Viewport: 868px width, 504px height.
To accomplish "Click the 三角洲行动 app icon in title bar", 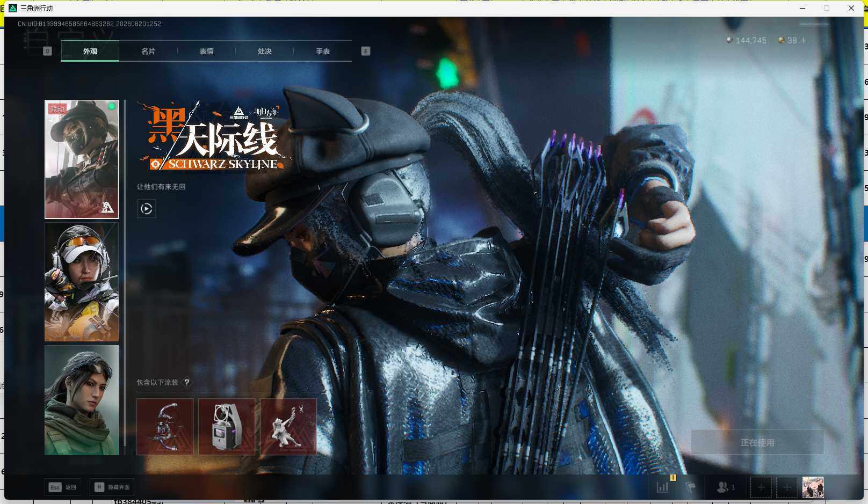I will click(x=13, y=8).
